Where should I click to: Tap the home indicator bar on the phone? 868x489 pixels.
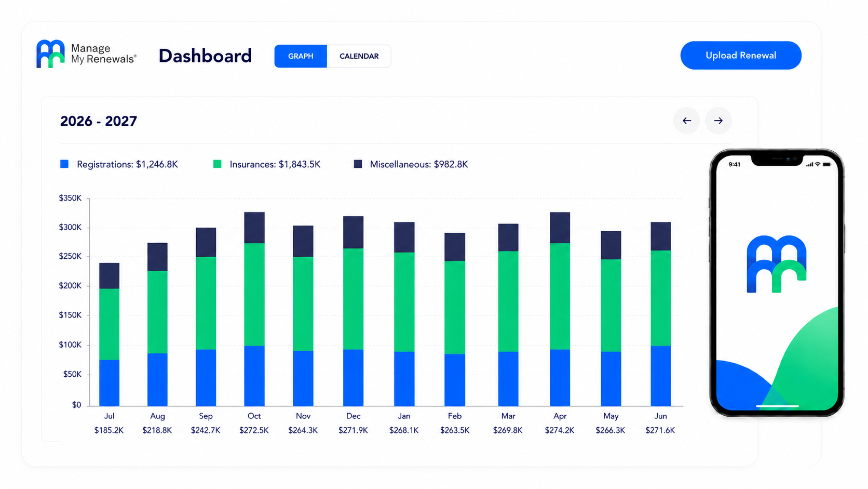click(777, 406)
